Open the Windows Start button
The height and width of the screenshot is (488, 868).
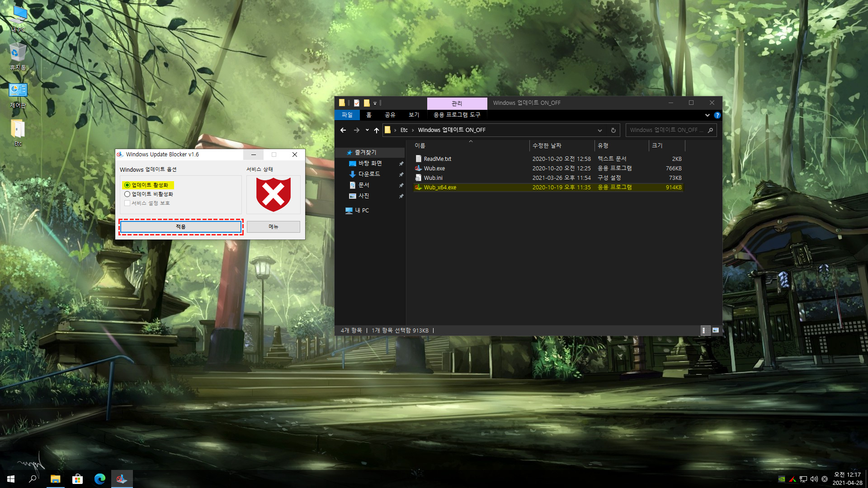(x=11, y=479)
